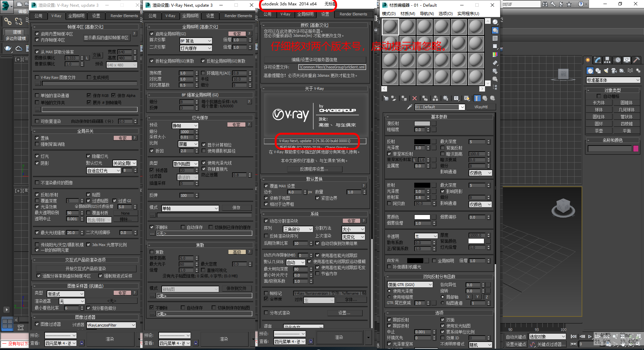Click Put Material to Scene icon
The width and height of the screenshot is (644, 350).
click(394, 98)
